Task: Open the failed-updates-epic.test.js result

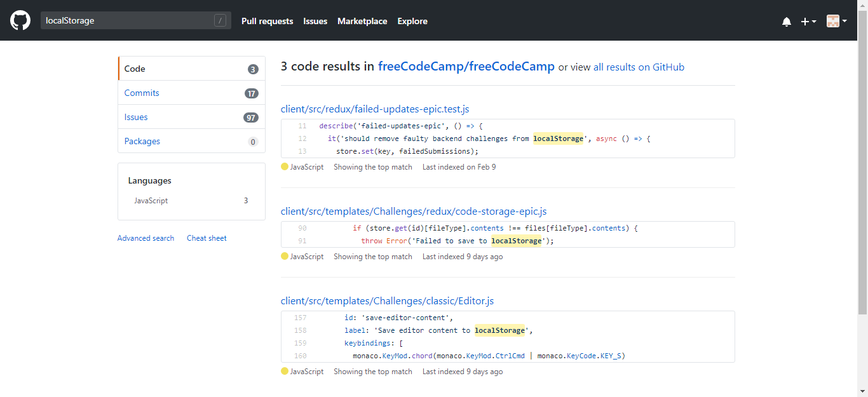Action: pyautogui.click(x=375, y=109)
